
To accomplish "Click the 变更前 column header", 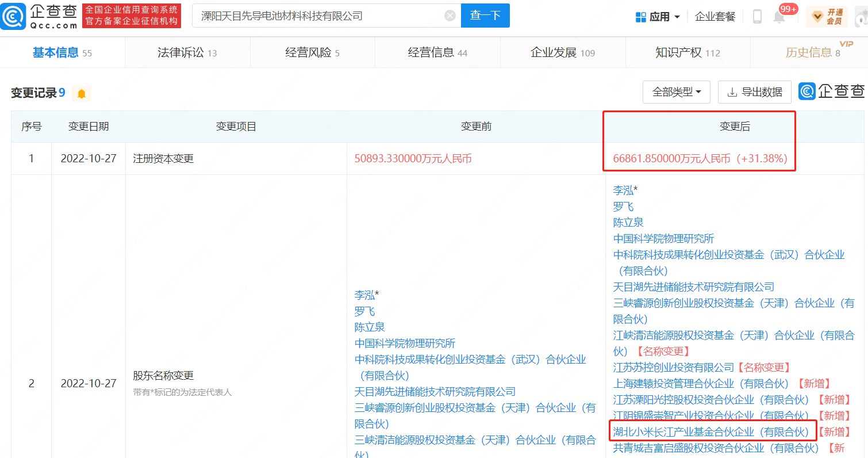I will pos(477,127).
